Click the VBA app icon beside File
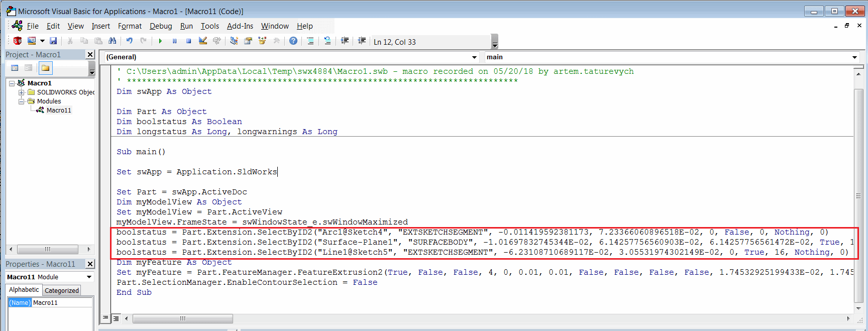 click(18, 26)
